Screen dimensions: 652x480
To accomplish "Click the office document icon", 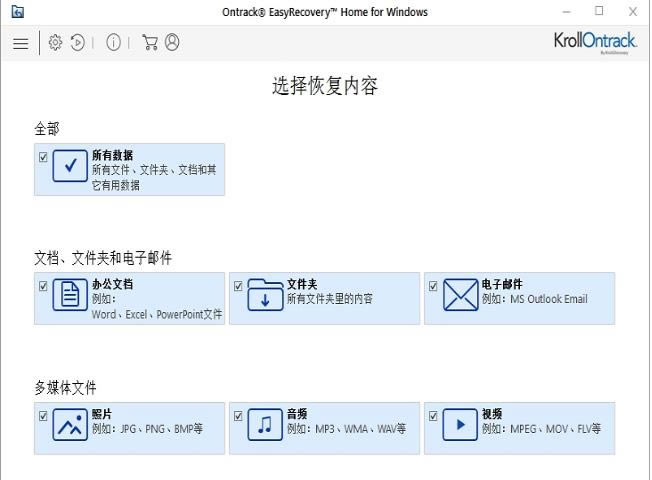I will point(70,295).
